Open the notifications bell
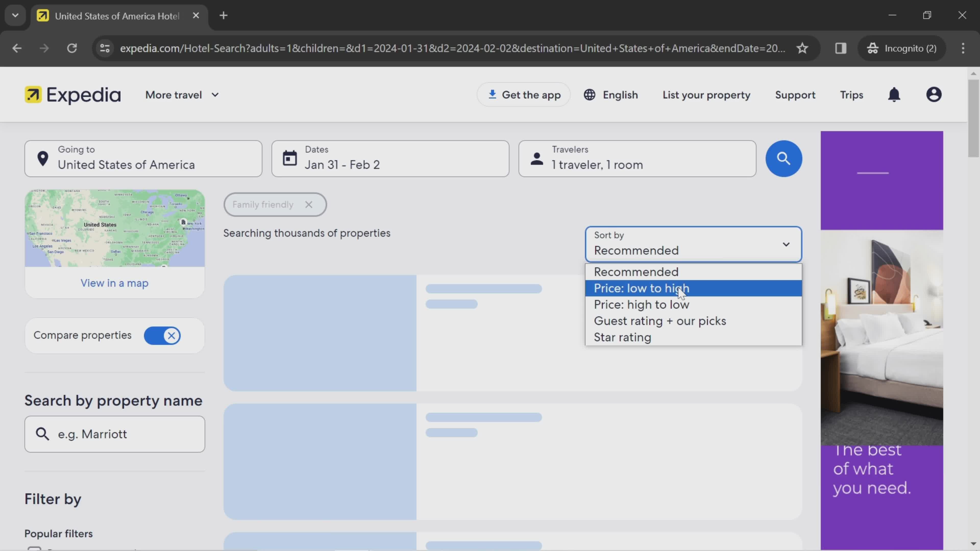This screenshot has width=980, height=551. (x=894, y=95)
